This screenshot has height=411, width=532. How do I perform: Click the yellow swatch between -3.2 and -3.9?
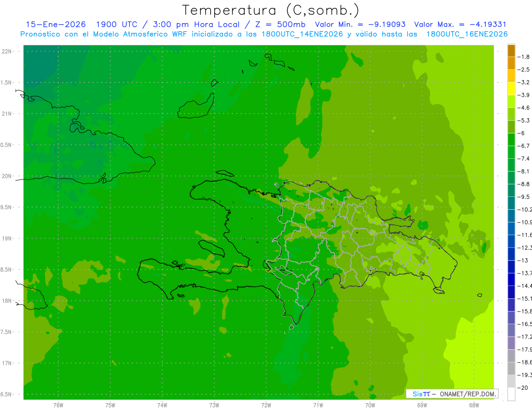(511, 89)
